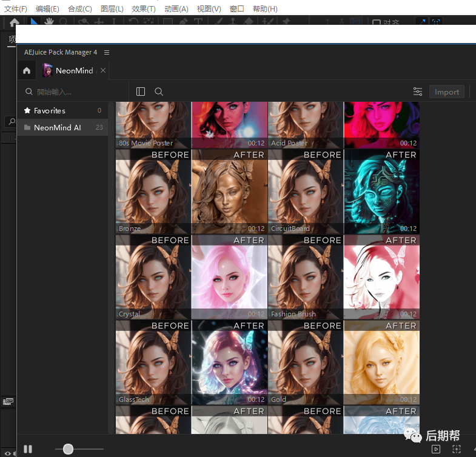Enable the 对齐 snapping checkbox

[377, 22]
